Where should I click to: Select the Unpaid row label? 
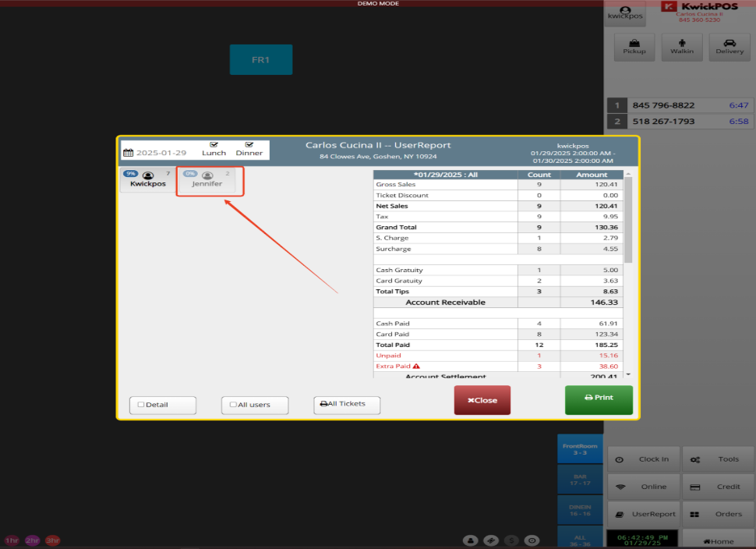[x=389, y=356]
